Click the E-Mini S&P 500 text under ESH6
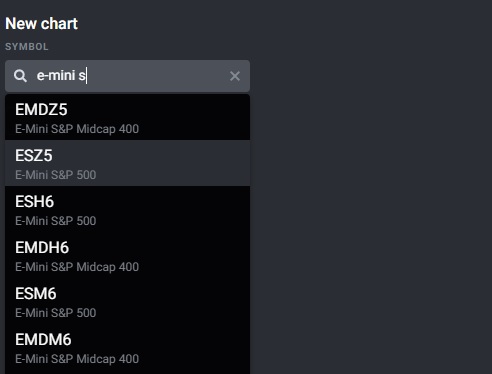Screen dimensions: 492x374 pyautogui.click(x=56, y=221)
